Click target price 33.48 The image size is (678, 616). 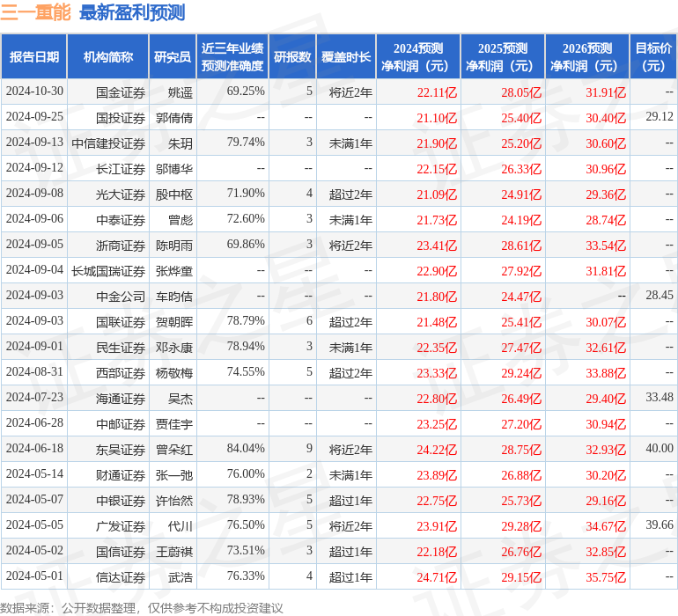click(660, 397)
